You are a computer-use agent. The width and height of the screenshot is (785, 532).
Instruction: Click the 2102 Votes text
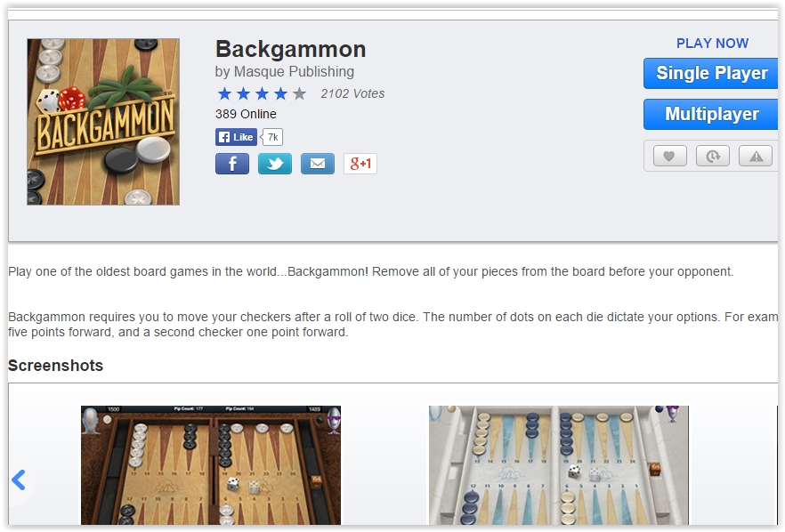pos(352,93)
